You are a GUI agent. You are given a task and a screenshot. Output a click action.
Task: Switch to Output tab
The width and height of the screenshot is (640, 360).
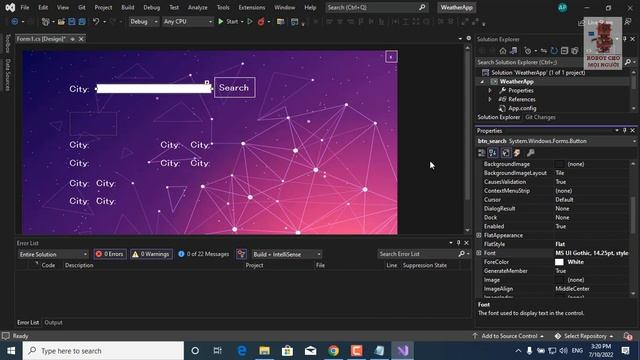tap(53, 322)
